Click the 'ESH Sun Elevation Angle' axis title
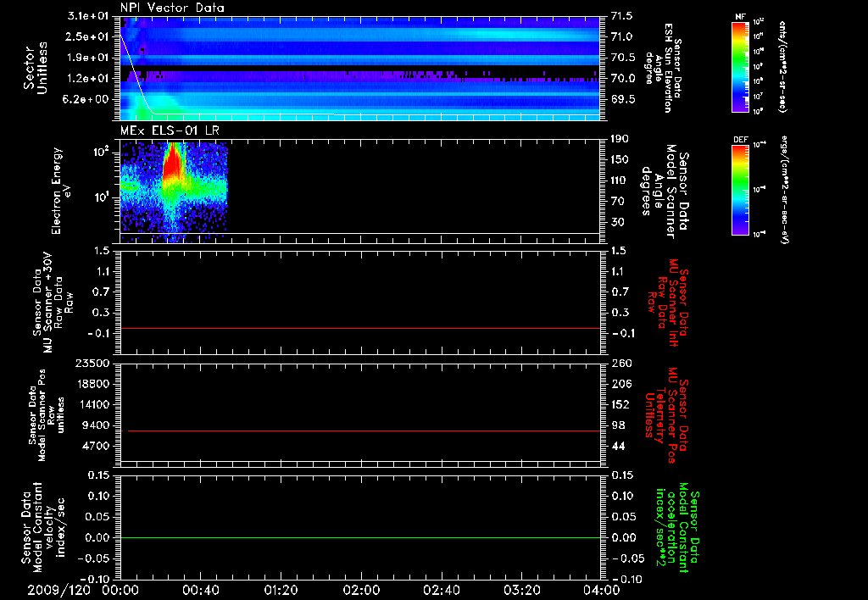This screenshot has height=600, width=868. (663, 68)
